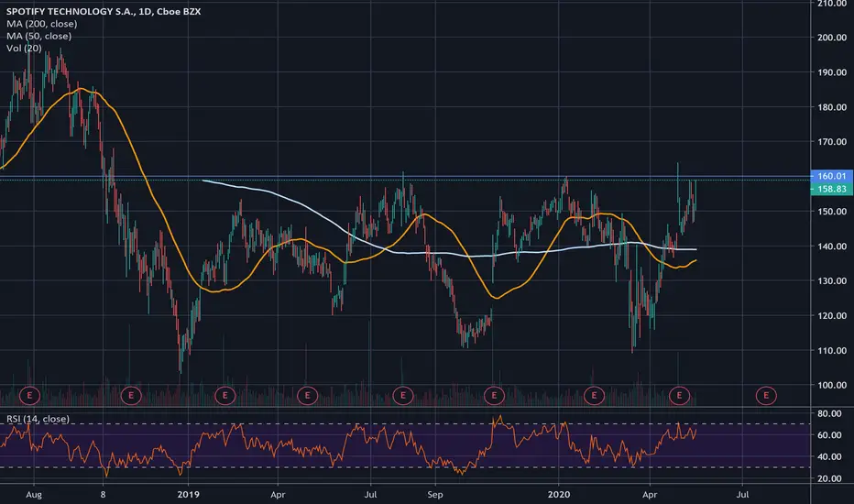Select the earnings E marker just right of the 2020 gridline
The height and width of the screenshot is (504, 854).
[x=594, y=396]
